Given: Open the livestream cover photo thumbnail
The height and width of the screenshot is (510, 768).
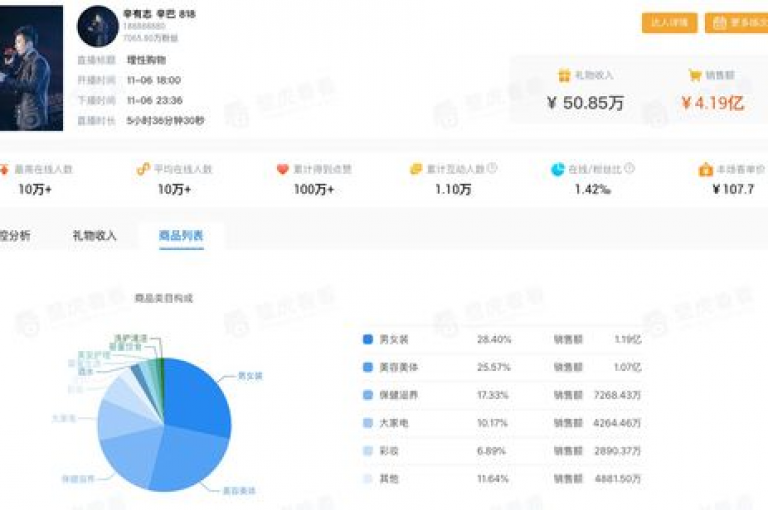Looking at the screenshot, I should point(31,68).
